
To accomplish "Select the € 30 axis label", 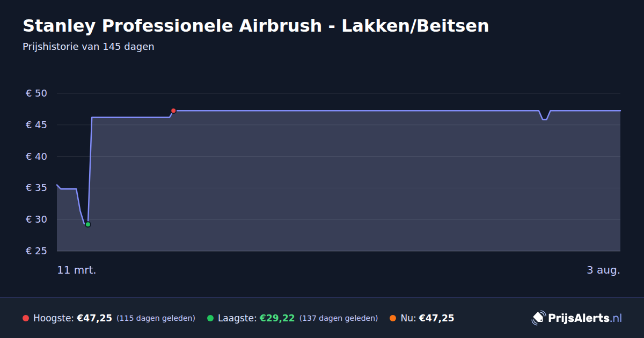I will (36, 219).
